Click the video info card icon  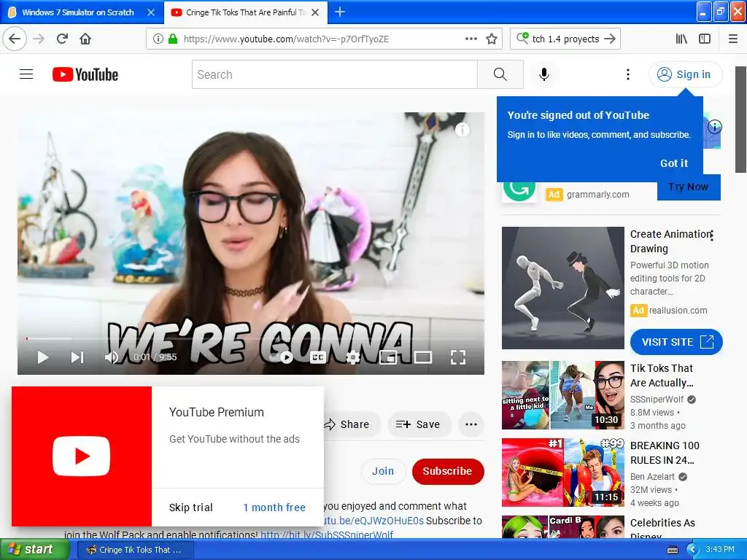coord(462,130)
